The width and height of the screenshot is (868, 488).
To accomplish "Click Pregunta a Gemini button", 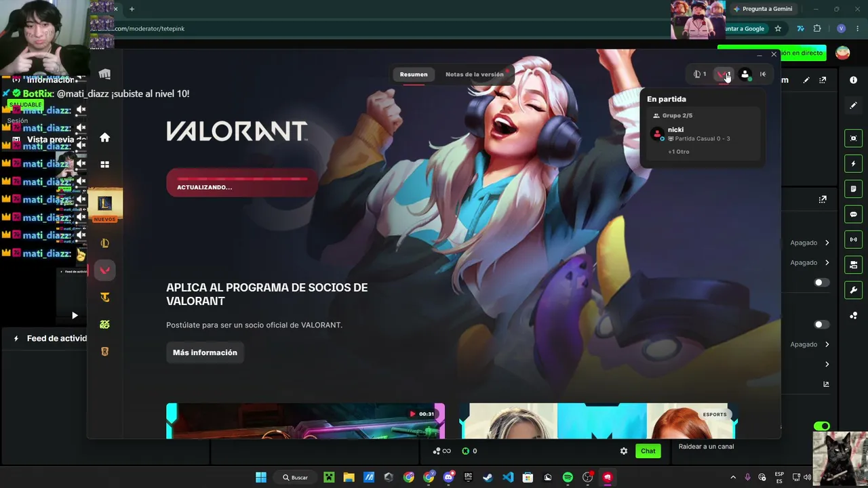I will tap(762, 9).
